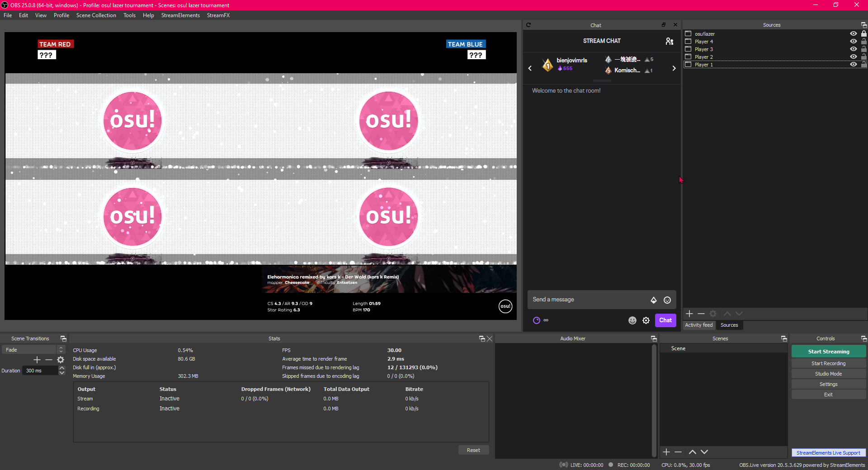The height and width of the screenshot is (470, 868).
Task: Reset the stats counters
Action: (473, 451)
